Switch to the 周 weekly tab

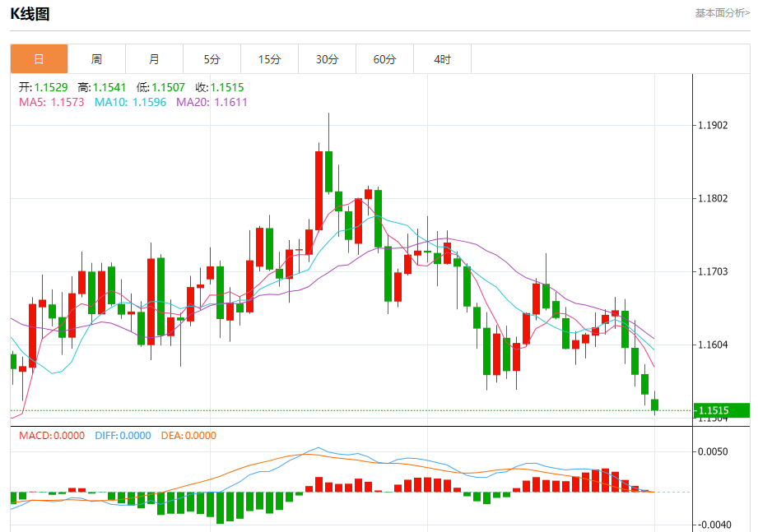[96, 59]
